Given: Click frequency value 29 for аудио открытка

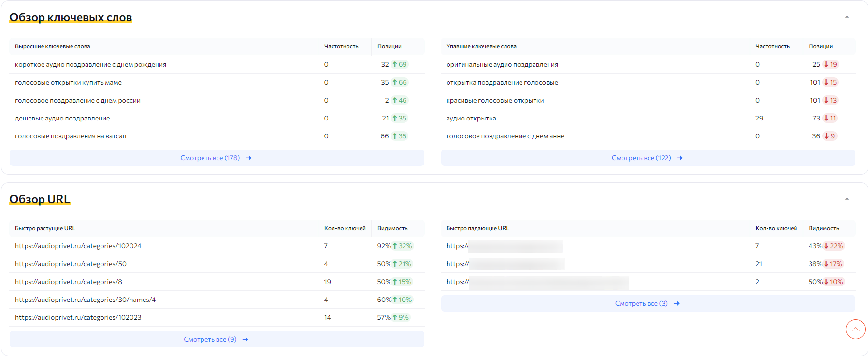Looking at the screenshot, I should click(x=759, y=118).
